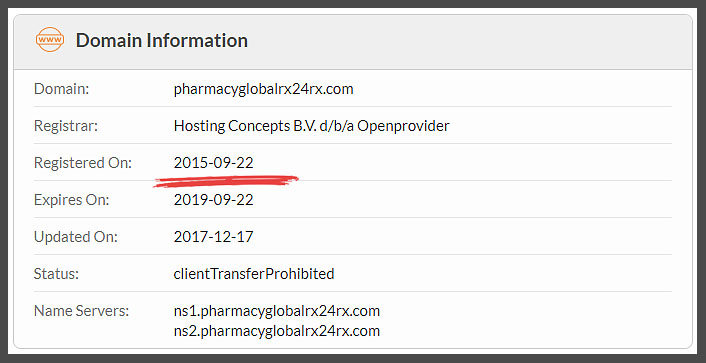Click the Registrar: field label
Screen dimensions: 706x363
coord(66,126)
